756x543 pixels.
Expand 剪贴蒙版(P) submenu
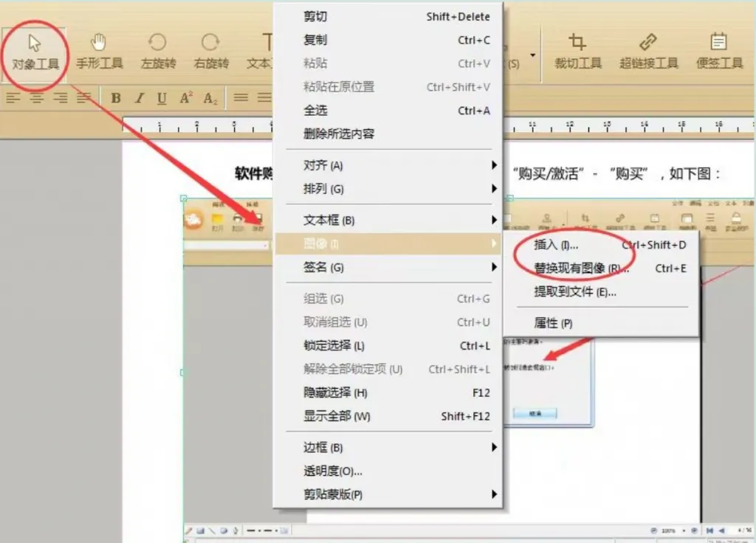[388, 494]
